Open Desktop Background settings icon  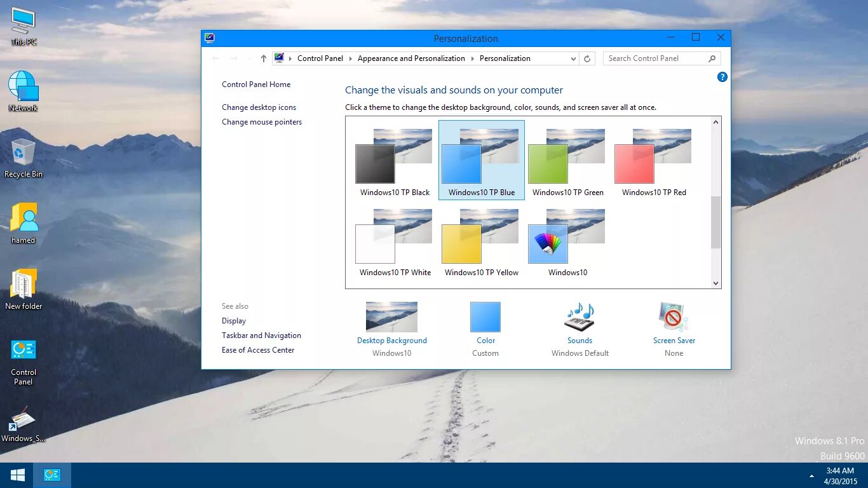pos(391,317)
